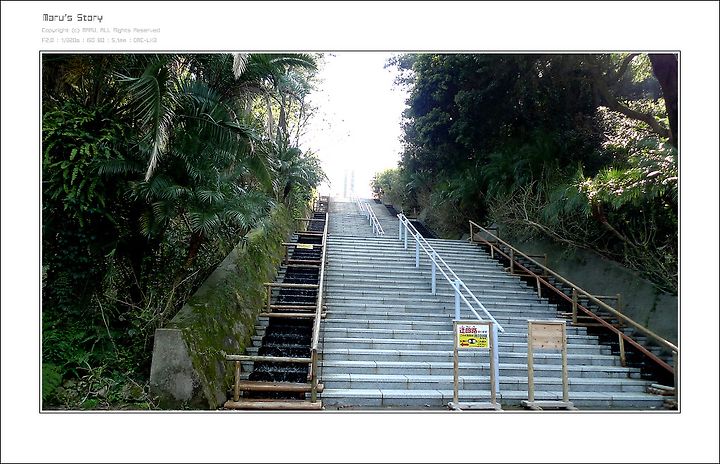The height and width of the screenshot is (464, 720).
Task: Click the small yellow sign on left steps
Action: tap(304, 247)
